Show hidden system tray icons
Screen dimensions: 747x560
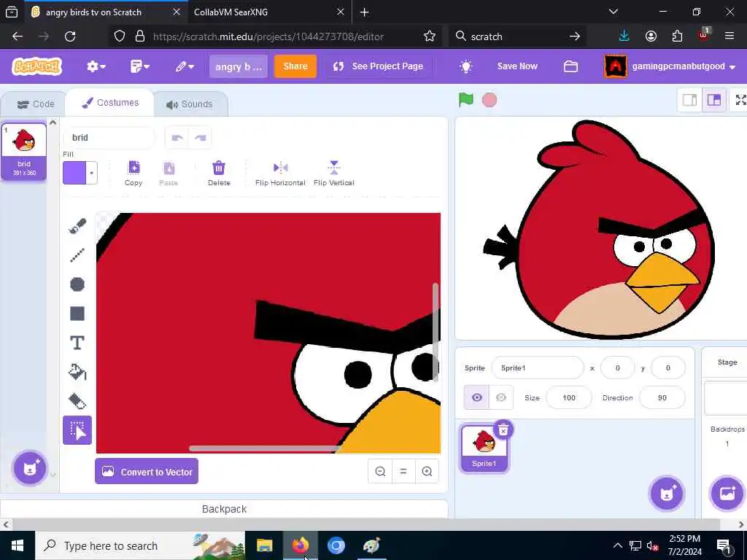(617, 545)
